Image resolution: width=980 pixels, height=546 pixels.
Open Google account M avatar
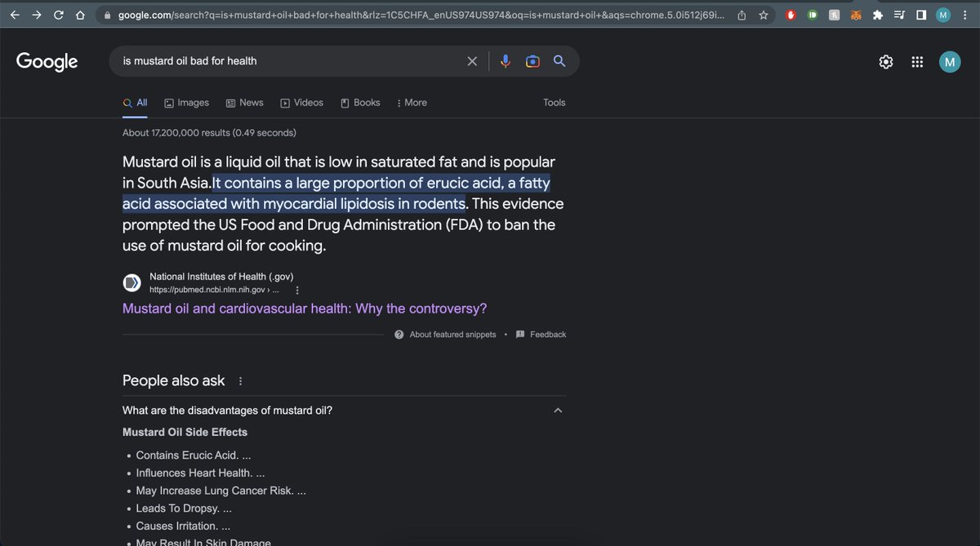click(x=950, y=62)
